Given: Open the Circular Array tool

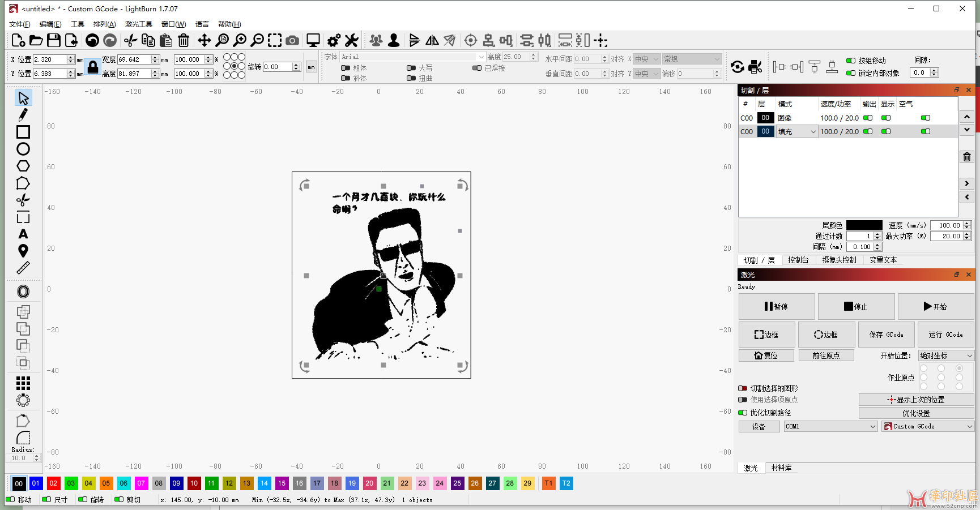Looking at the screenshot, I should point(23,400).
